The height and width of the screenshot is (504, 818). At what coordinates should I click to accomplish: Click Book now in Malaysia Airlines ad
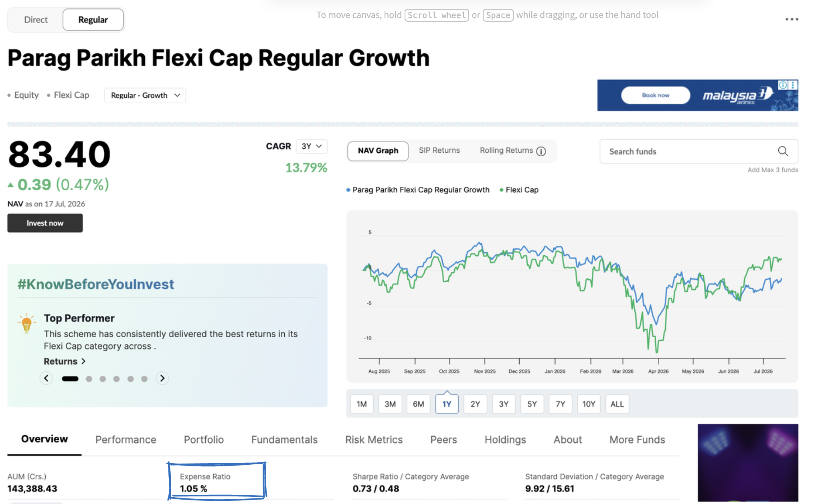(656, 95)
